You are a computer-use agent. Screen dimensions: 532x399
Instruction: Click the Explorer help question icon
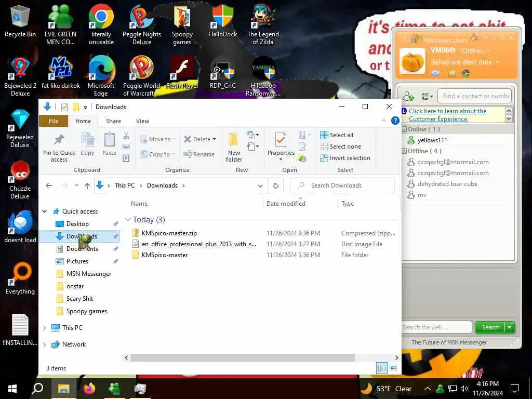click(395, 121)
